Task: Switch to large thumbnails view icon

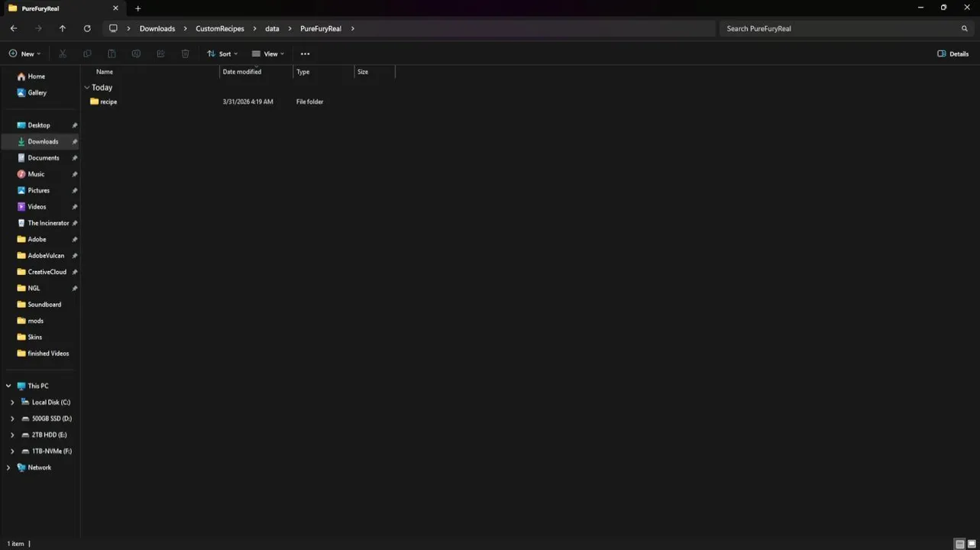Action: pos(972,544)
